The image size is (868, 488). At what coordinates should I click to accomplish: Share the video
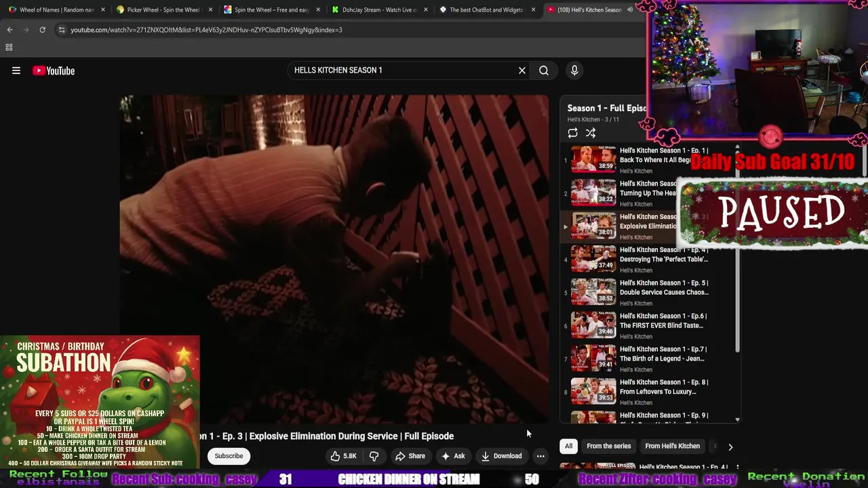410,456
